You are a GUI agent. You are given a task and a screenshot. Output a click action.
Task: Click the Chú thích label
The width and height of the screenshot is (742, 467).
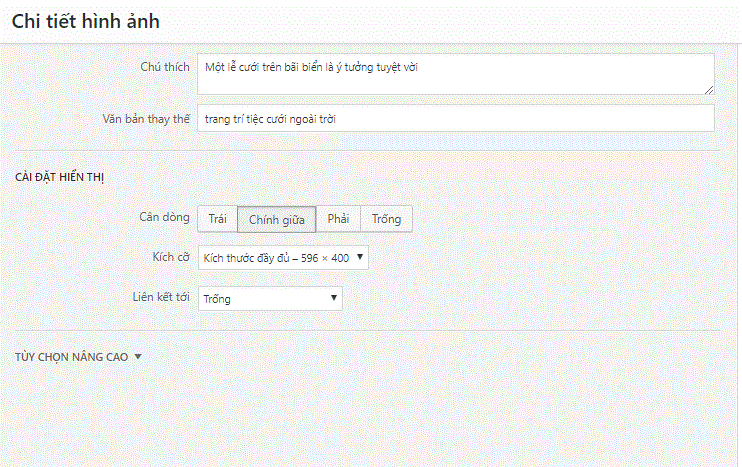point(164,65)
